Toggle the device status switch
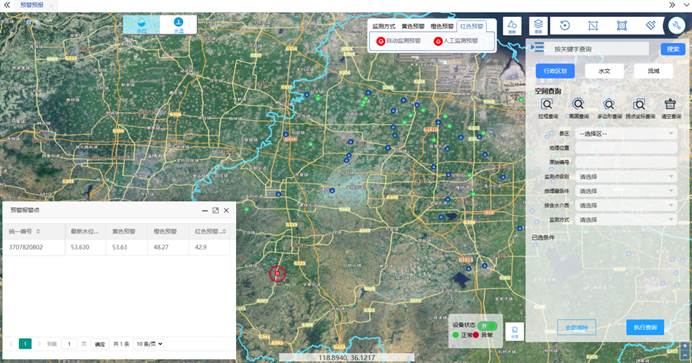The image size is (692, 363). [487, 326]
